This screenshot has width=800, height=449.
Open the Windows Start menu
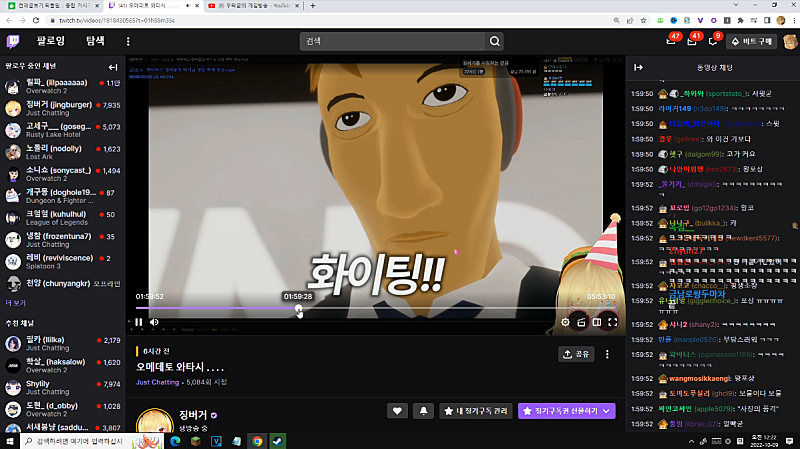pos(10,441)
